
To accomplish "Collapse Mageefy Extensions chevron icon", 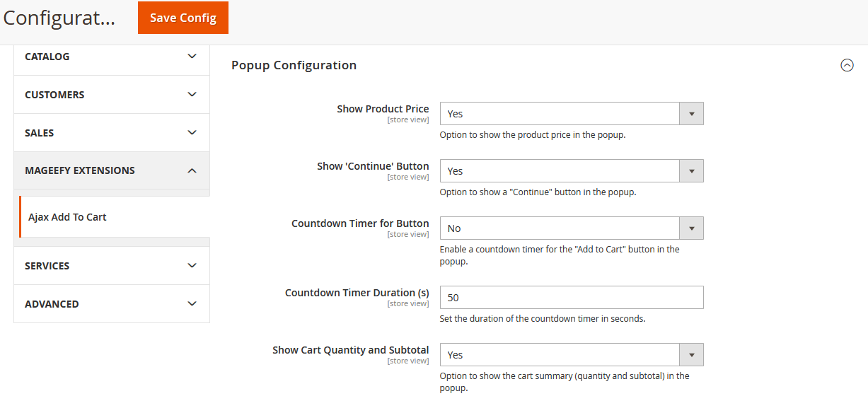I will (192, 170).
